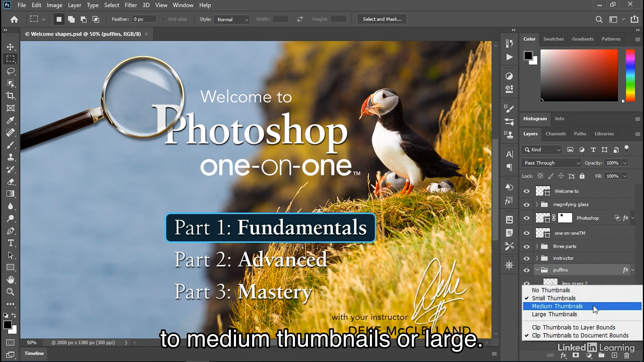Open the Character panel icon
Viewport: 644px width, 362px height.
[x=509, y=154]
